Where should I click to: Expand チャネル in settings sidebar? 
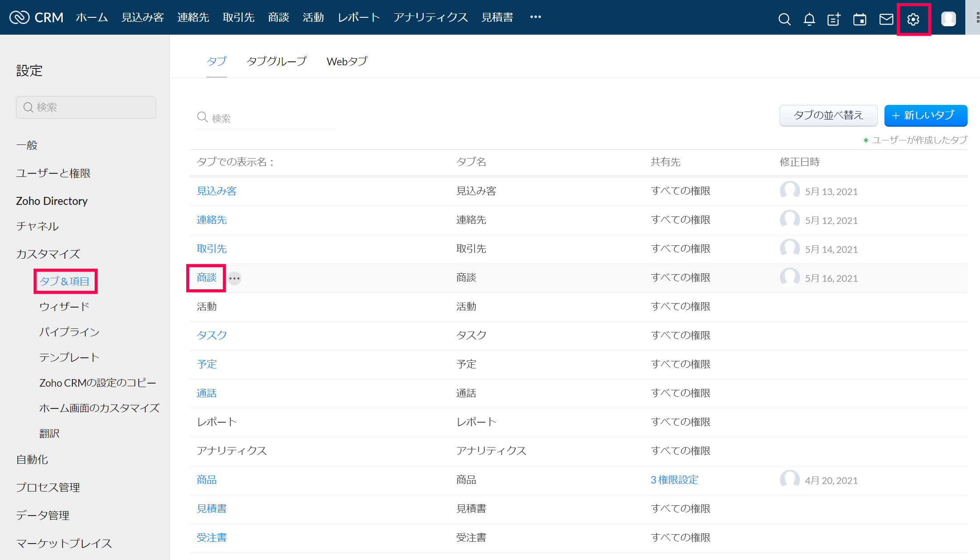tap(37, 226)
